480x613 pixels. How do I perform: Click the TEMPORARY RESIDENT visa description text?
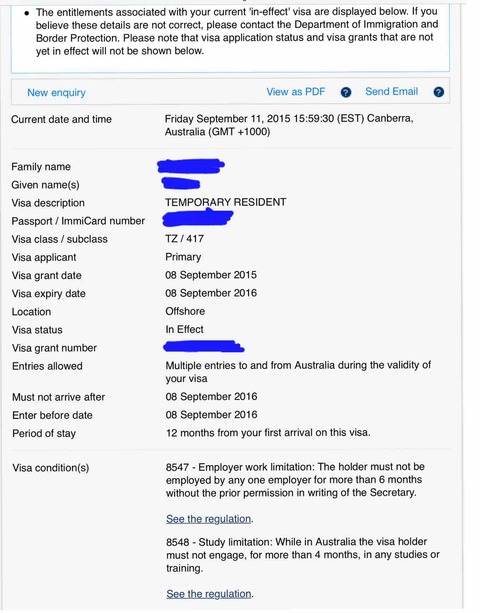pyautogui.click(x=226, y=203)
